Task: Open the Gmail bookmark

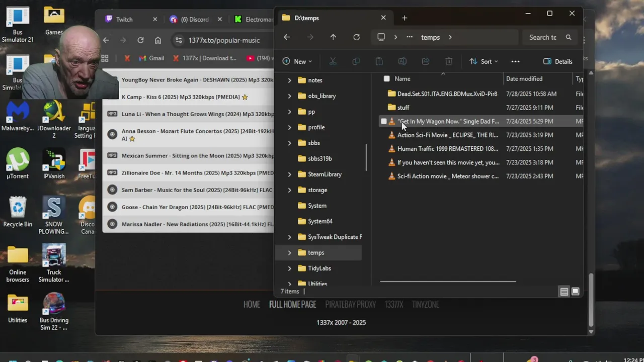Action: [151, 58]
